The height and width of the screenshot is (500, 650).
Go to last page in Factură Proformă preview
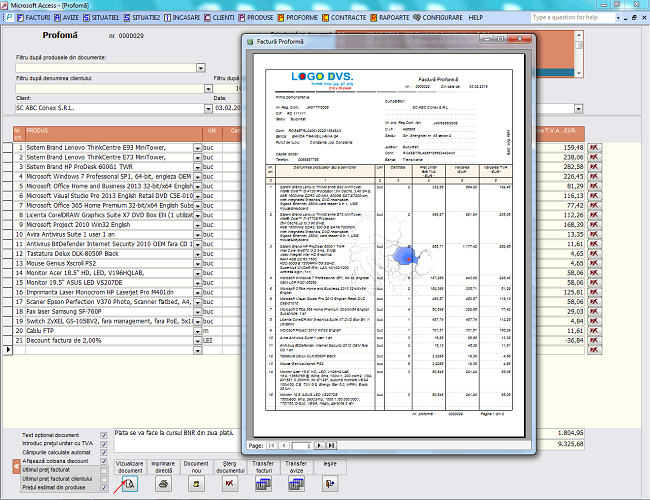tap(331, 446)
